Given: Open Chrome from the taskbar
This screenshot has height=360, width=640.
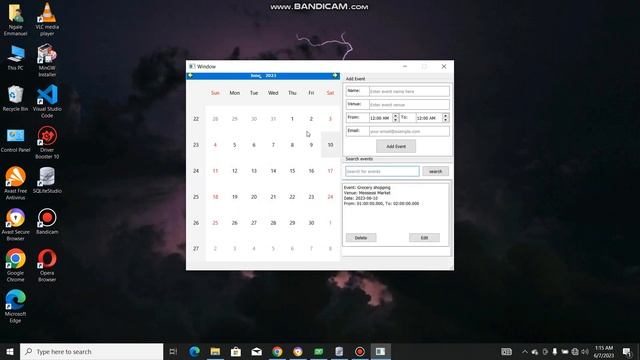Looking at the screenshot, I should 277,351.
